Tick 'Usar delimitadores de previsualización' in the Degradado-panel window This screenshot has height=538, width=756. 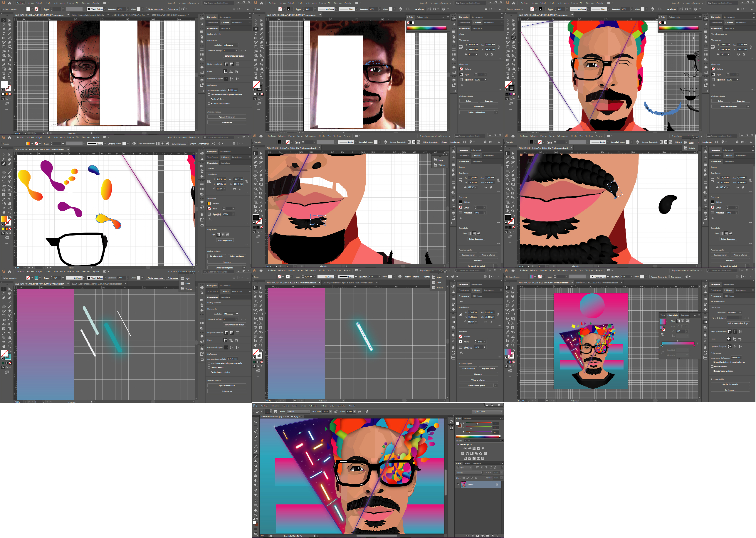(712, 362)
